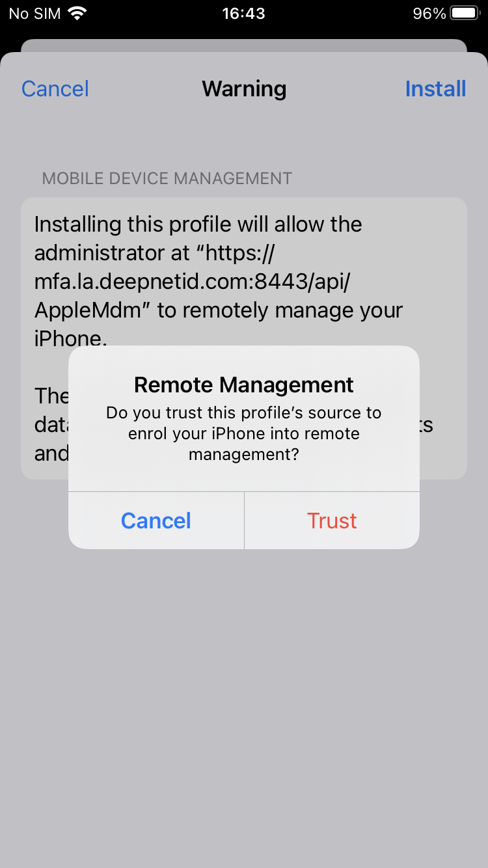Tap the 'Do you trust this profile's source' message
This screenshot has width=488, height=868.
pyautogui.click(x=244, y=433)
